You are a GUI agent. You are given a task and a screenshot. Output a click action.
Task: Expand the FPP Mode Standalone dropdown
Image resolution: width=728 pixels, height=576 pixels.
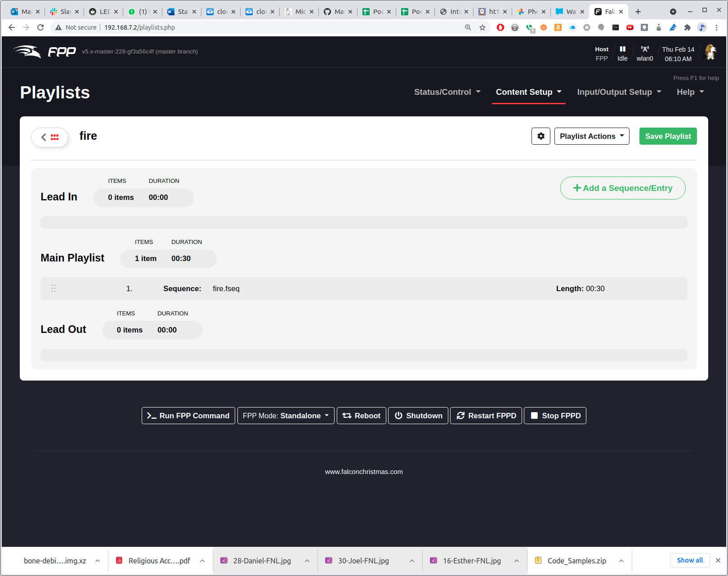tap(286, 416)
